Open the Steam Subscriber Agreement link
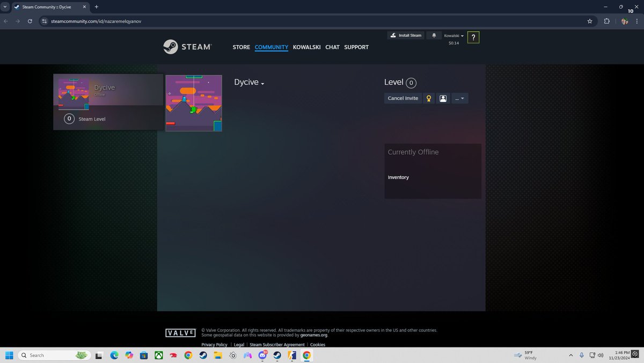 coord(277,345)
